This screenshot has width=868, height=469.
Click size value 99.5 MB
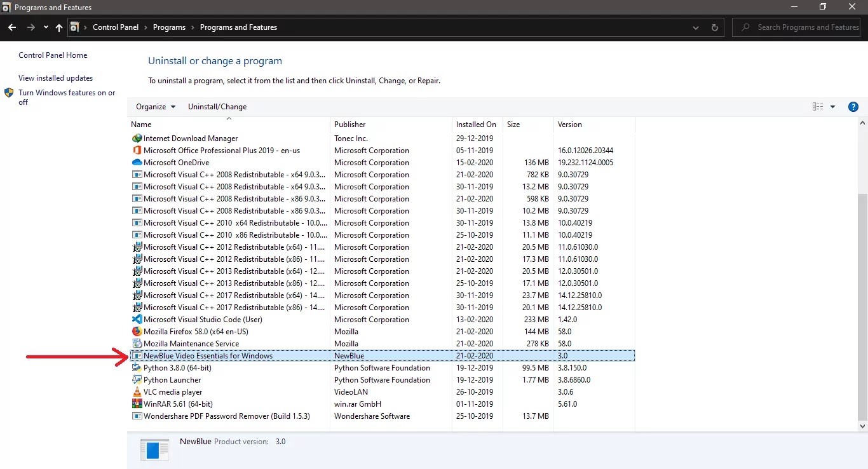pyautogui.click(x=535, y=368)
